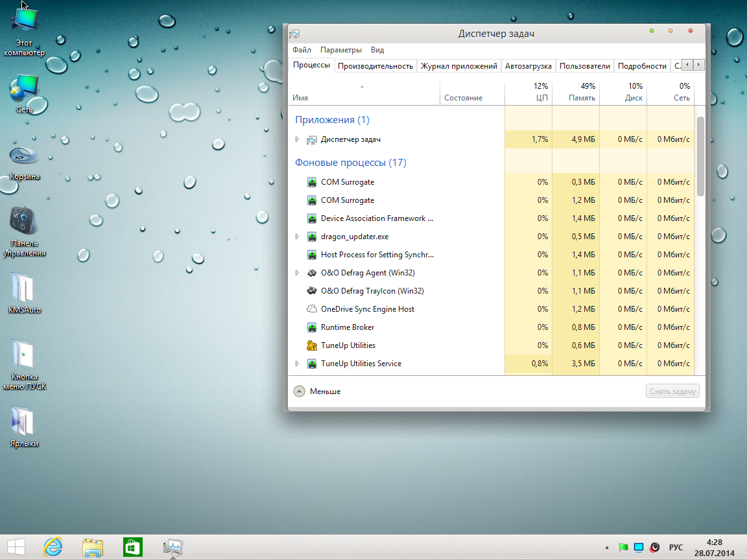Image resolution: width=747 pixels, height=560 pixels.
Task: Open the Автозагрузка tab
Action: coord(528,65)
